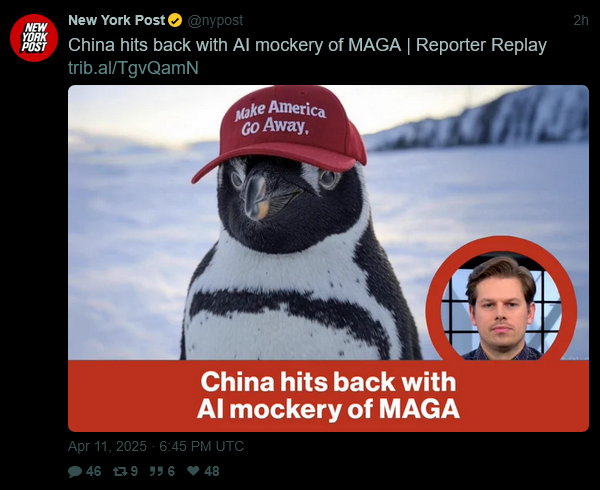This screenshot has width=600, height=490.
Task: Click the red Make America Go Away hat
Action: click(279, 132)
